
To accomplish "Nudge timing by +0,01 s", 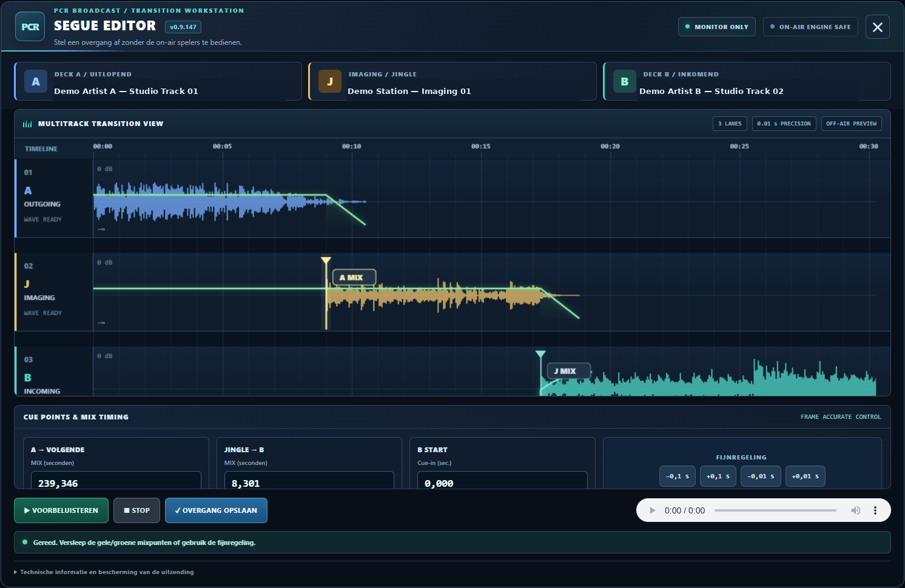I will point(806,476).
